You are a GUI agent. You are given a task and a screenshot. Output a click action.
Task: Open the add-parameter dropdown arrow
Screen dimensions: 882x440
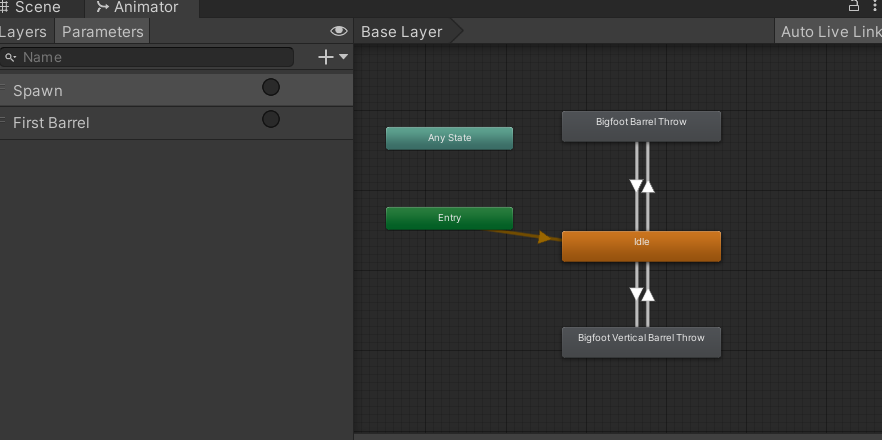point(343,57)
